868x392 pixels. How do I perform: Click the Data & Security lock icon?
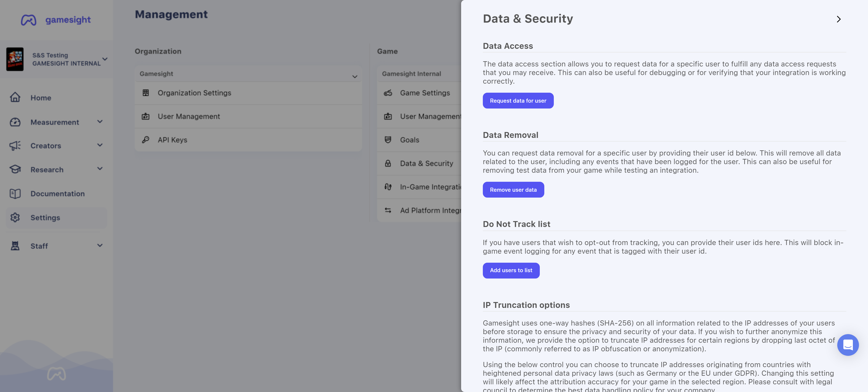point(388,163)
